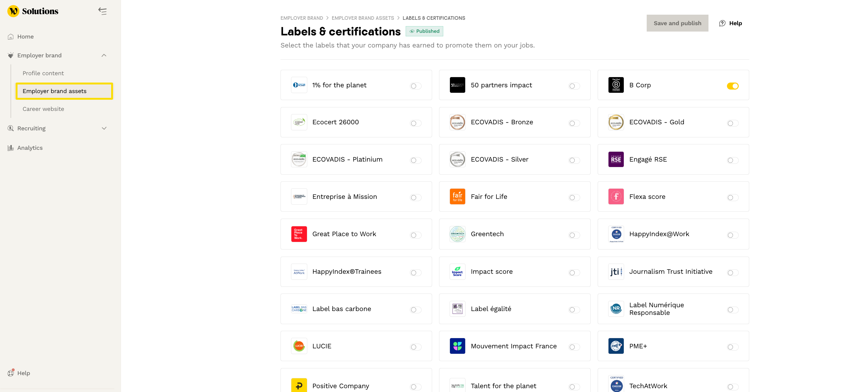868x392 pixels.
Task: Enable the ECOVADIS - Gold toggle
Action: tap(733, 123)
